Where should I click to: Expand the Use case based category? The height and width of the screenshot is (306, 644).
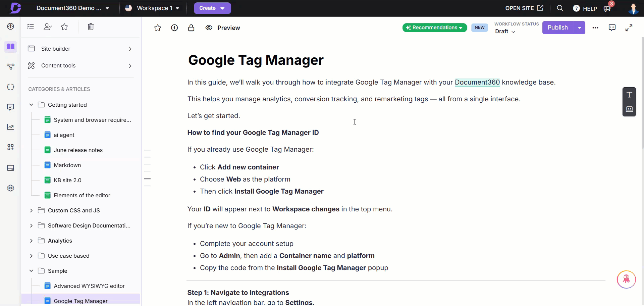(x=31, y=256)
